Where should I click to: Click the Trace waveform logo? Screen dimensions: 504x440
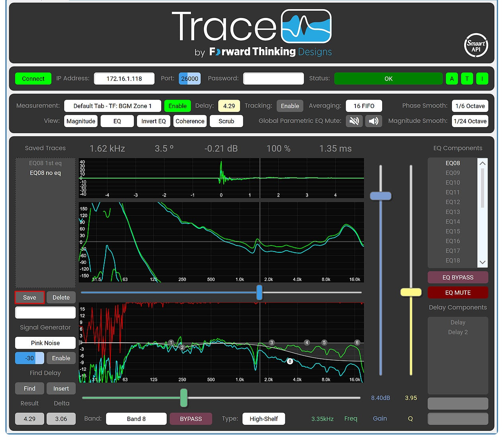(306, 26)
